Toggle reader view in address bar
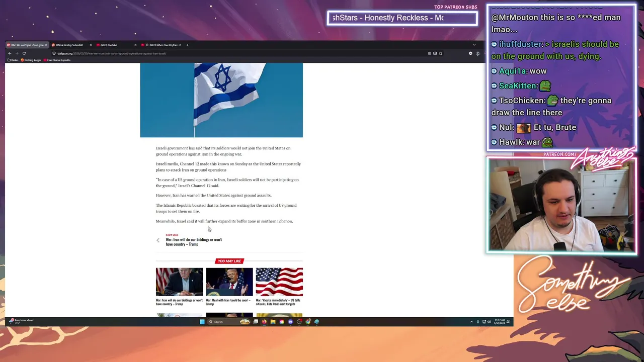The height and width of the screenshot is (362, 644). (429, 53)
